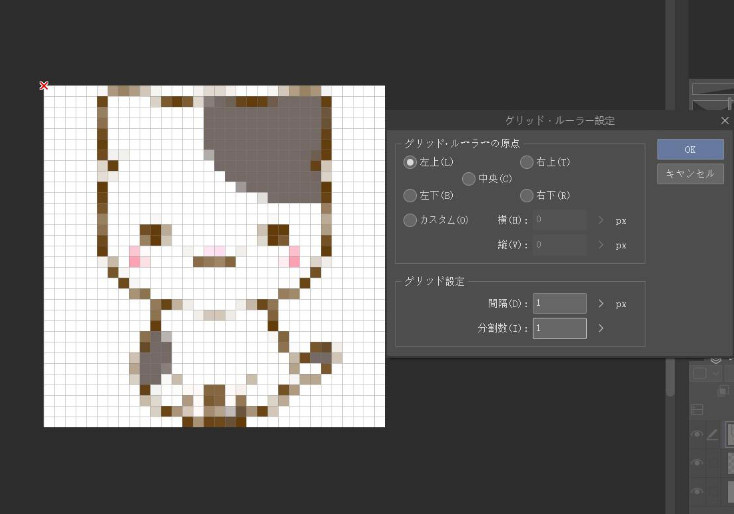
Task: Open the arrow next to 分割数(I) field
Action: click(x=601, y=328)
